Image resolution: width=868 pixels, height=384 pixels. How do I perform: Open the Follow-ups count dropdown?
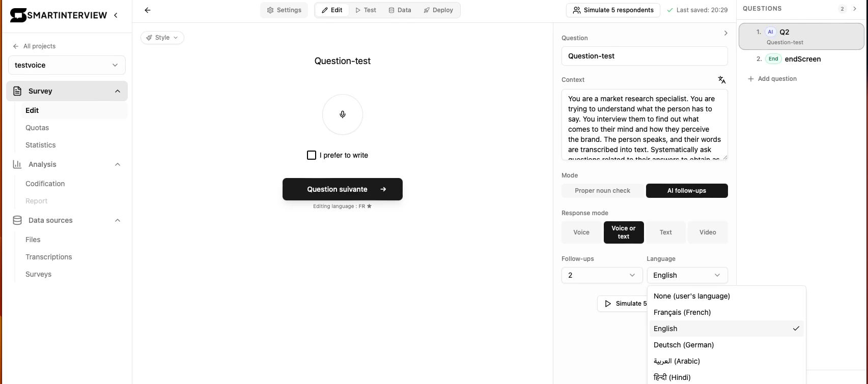pos(602,275)
